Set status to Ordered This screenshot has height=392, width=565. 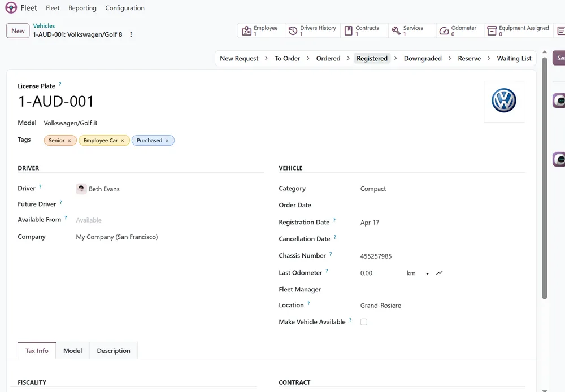(x=328, y=58)
